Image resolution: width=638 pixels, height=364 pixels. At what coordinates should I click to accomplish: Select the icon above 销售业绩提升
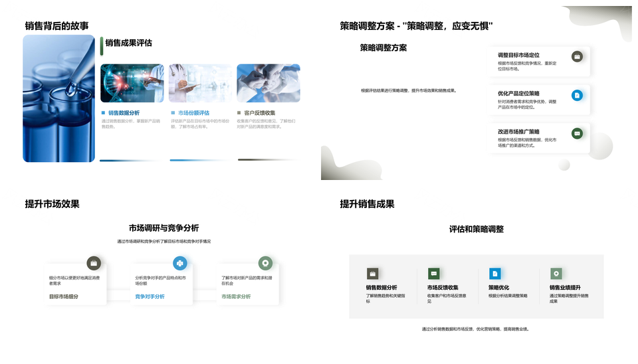click(556, 274)
